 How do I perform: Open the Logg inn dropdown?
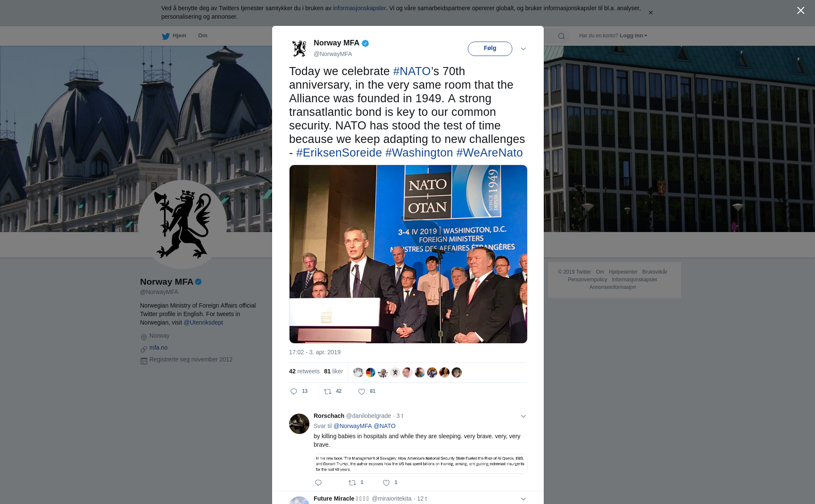coord(633,36)
